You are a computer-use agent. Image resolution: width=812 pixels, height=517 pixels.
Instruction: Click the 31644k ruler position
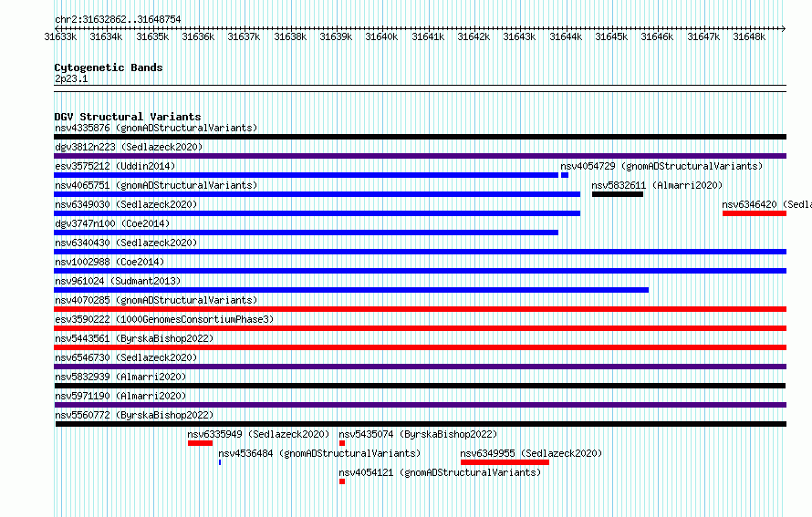[566, 36]
